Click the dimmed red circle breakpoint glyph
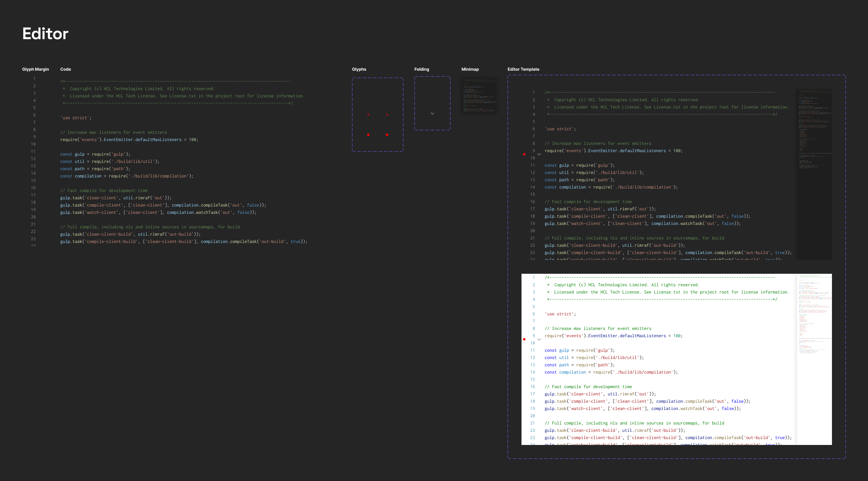This screenshot has height=481, width=868. pyautogui.click(x=368, y=115)
